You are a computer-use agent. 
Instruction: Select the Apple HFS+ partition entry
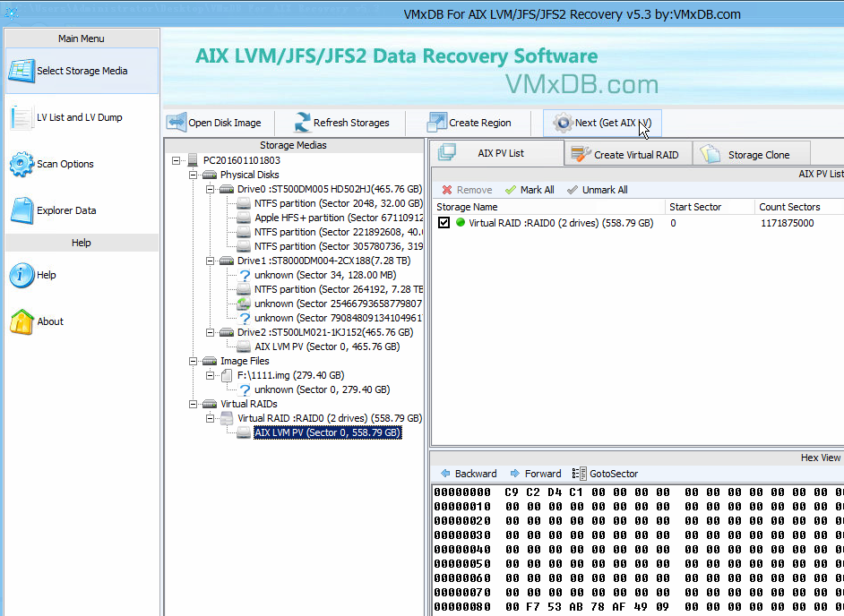[x=338, y=218]
